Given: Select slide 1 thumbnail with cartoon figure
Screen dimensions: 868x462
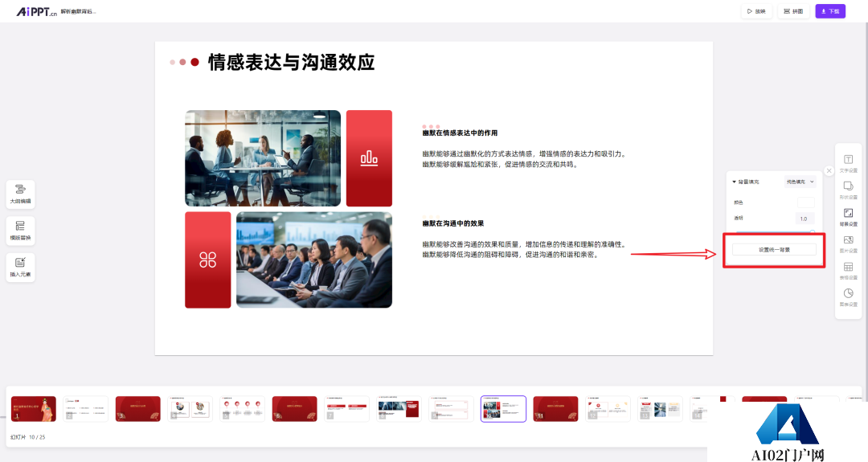Looking at the screenshot, I should [34, 409].
